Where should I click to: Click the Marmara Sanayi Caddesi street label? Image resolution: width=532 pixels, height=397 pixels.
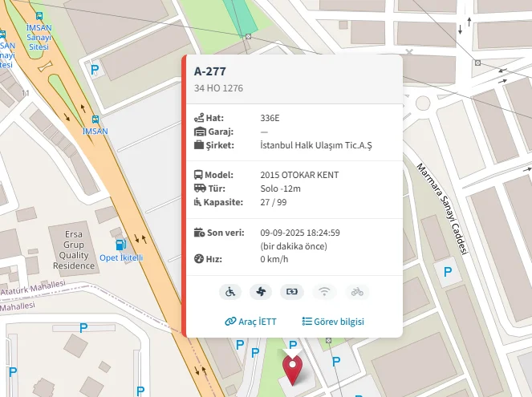(x=441, y=209)
